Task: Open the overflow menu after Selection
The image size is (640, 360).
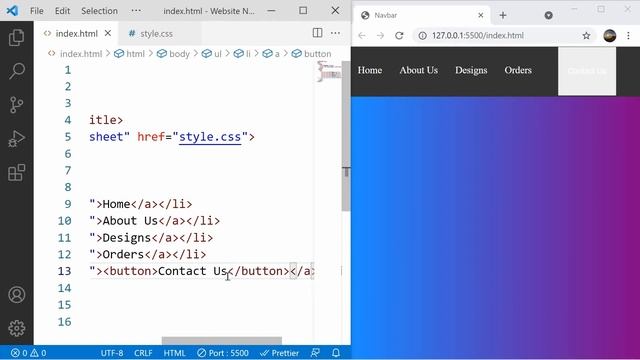Action: (x=136, y=11)
